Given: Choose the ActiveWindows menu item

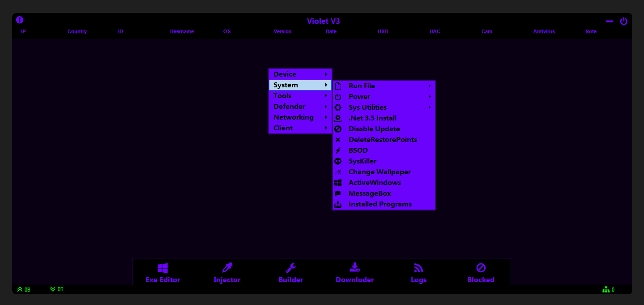Looking at the screenshot, I should coord(375,183).
